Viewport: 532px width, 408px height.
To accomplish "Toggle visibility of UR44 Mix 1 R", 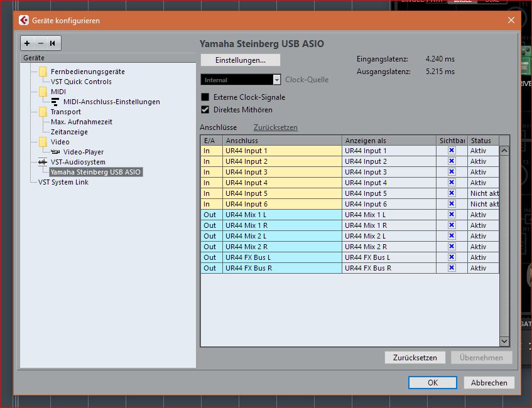I will (x=452, y=225).
